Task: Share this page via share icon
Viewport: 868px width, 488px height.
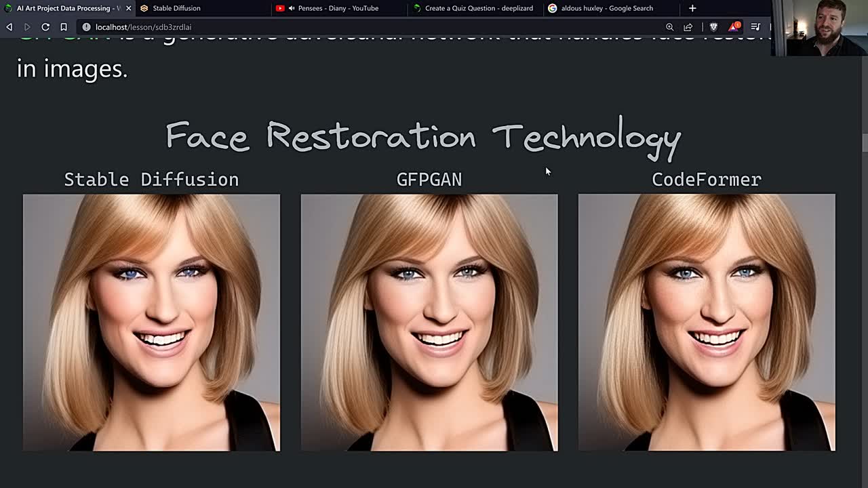Action: point(688,27)
